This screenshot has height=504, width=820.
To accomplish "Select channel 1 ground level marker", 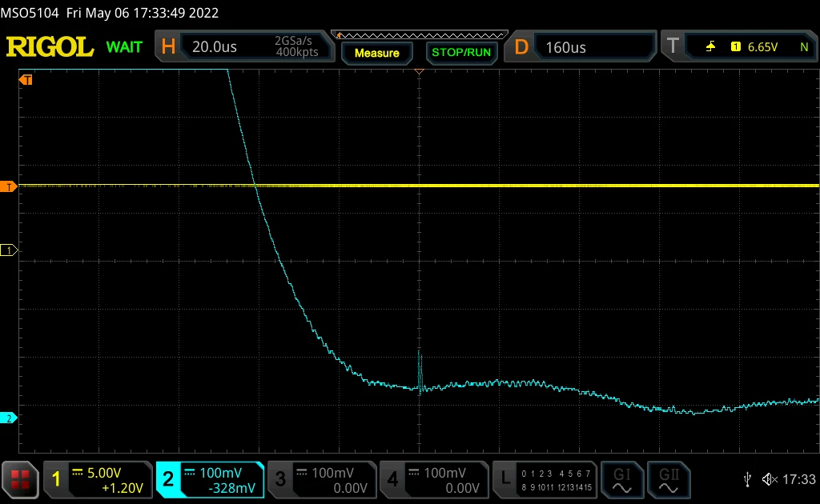I will [9, 250].
